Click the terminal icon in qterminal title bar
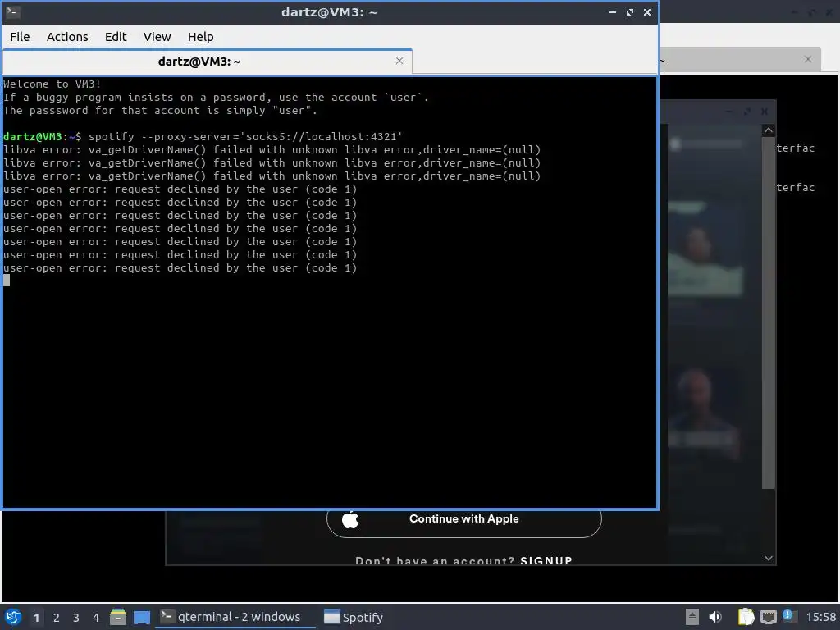840x630 pixels. pos(13,11)
